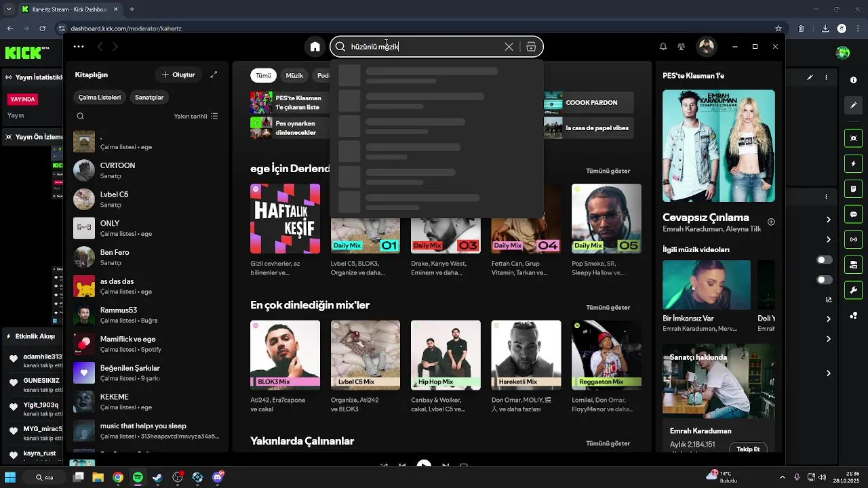Open Chrome tab list dropdown arrow

coord(9,9)
